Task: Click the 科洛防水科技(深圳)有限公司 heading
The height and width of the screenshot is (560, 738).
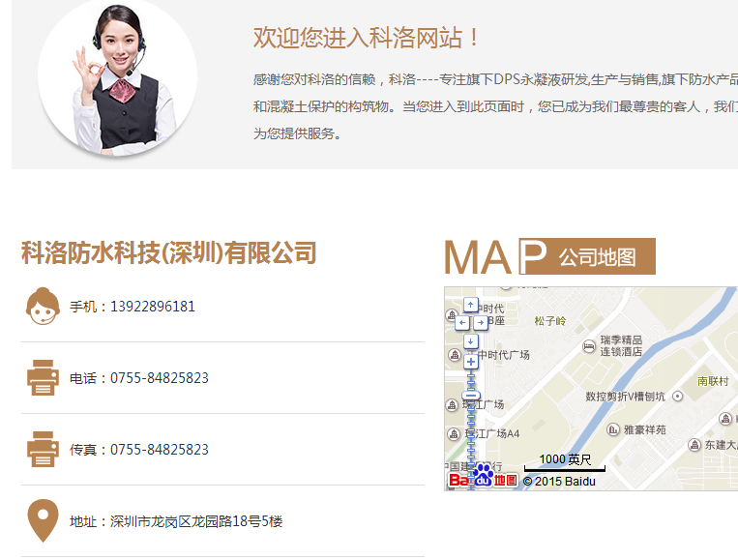Action: [x=169, y=253]
